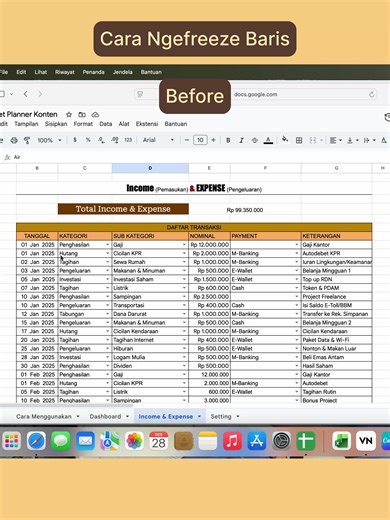Open the Alat menu
Viewport: 390px width, 520px height.
124,124
